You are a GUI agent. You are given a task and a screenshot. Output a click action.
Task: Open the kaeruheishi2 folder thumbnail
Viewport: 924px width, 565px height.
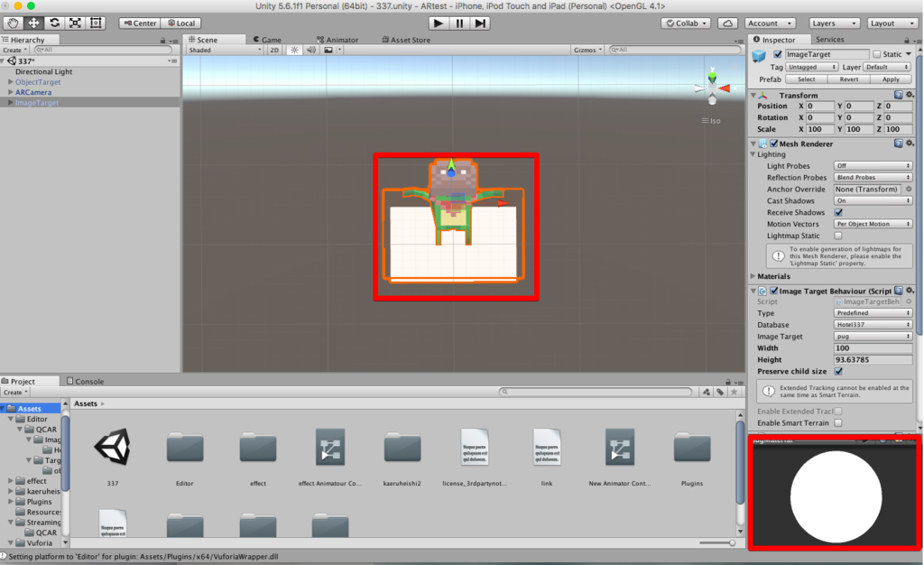pyautogui.click(x=402, y=449)
